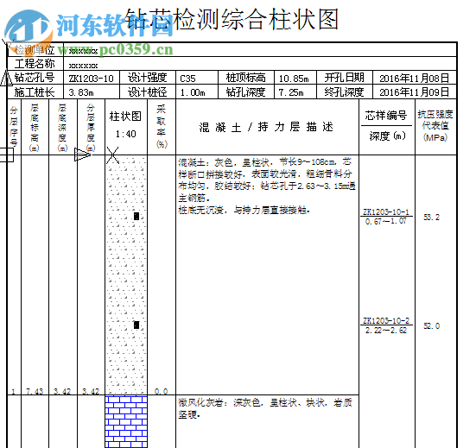Click the 混凝土/持力层描述 header
The image size is (476, 448).
[267, 127]
